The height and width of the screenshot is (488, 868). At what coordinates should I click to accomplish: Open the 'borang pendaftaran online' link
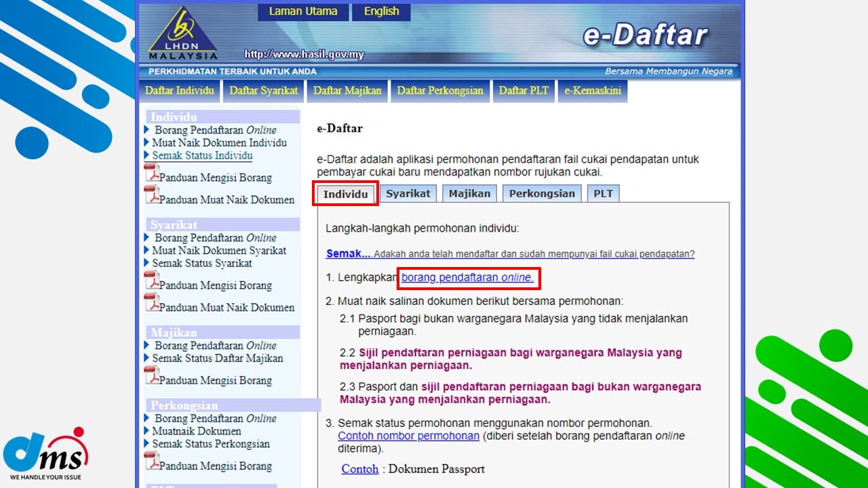pyautogui.click(x=467, y=278)
